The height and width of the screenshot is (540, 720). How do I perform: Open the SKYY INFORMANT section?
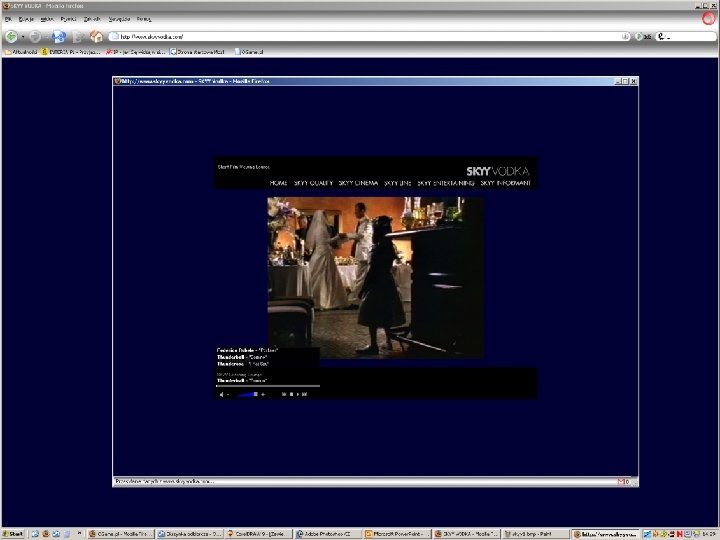[506, 183]
